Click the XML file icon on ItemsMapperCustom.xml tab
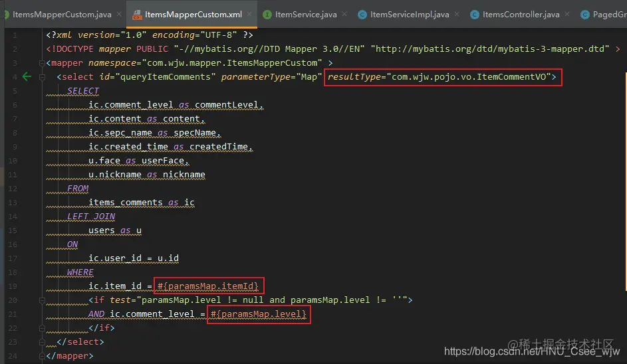Image resolution: width=627 pixels, height=364 pixels. point(137,15)
